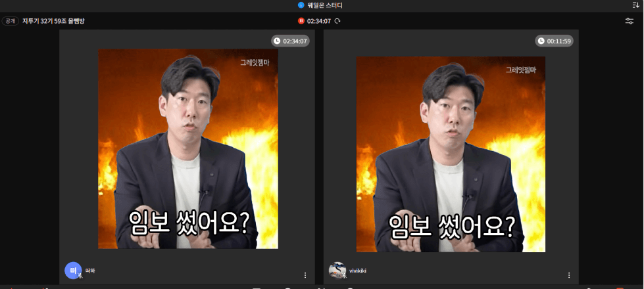This screenshot has width=644, height=289.
Task: Click the 웨일온 스터디 window title
Action: pyautogui.click(x=325, y=5)
